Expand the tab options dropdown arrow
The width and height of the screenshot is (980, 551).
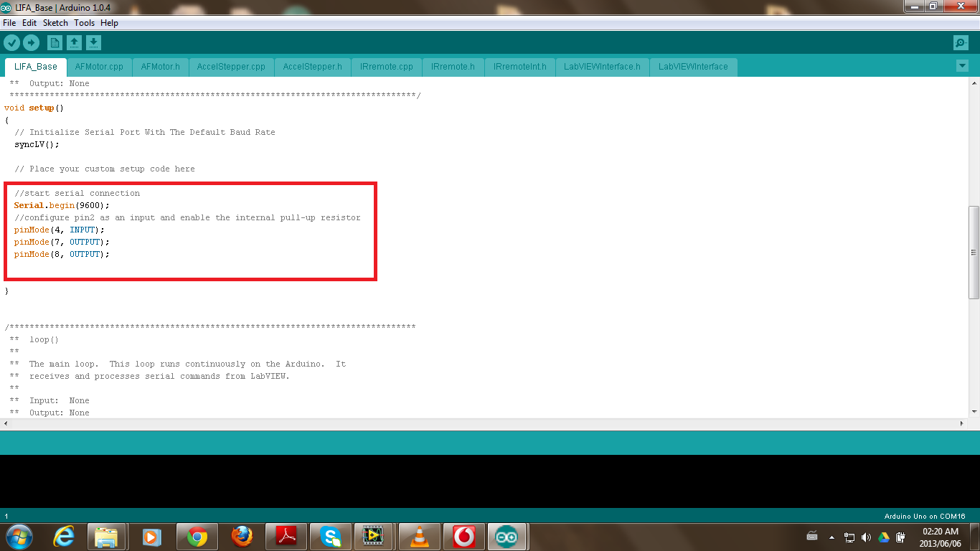coord(963,66)
